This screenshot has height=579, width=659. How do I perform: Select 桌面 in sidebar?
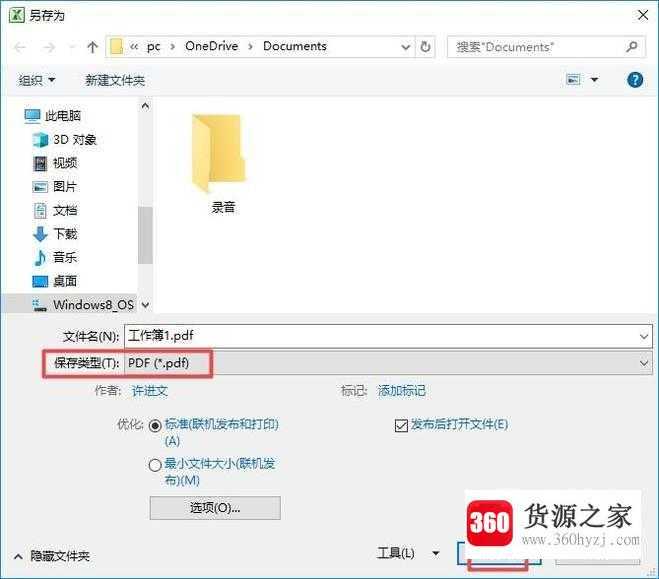point(55,281)
